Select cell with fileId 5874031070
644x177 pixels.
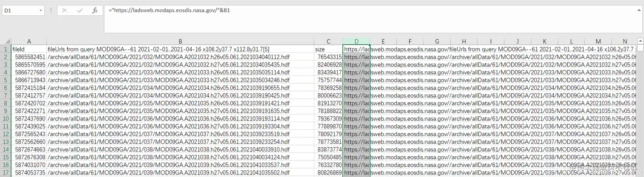pyautogui.click(x=29, y=165)
